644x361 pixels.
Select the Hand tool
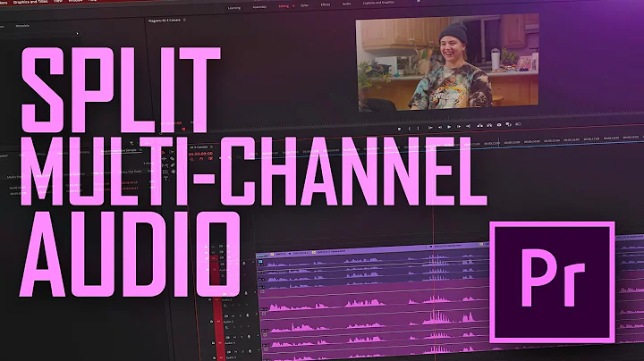pos(173,172)
